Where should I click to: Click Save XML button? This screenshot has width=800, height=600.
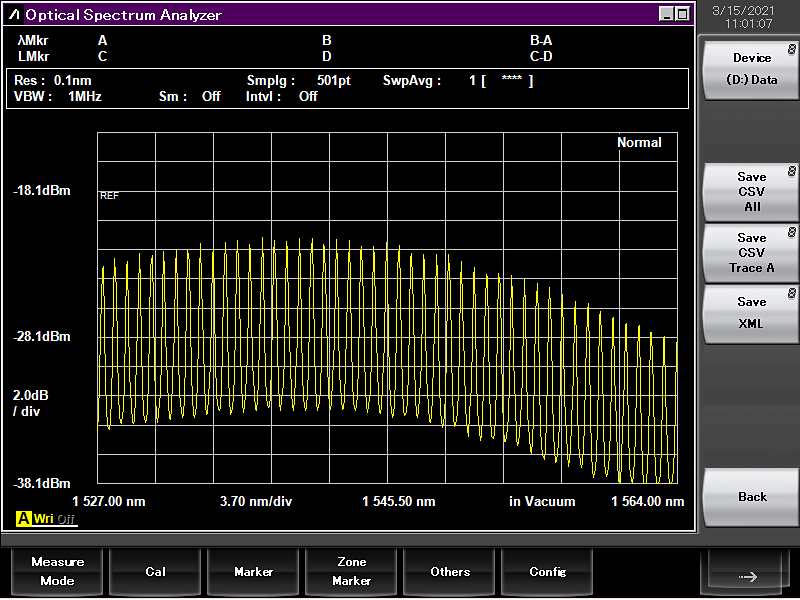751,313
